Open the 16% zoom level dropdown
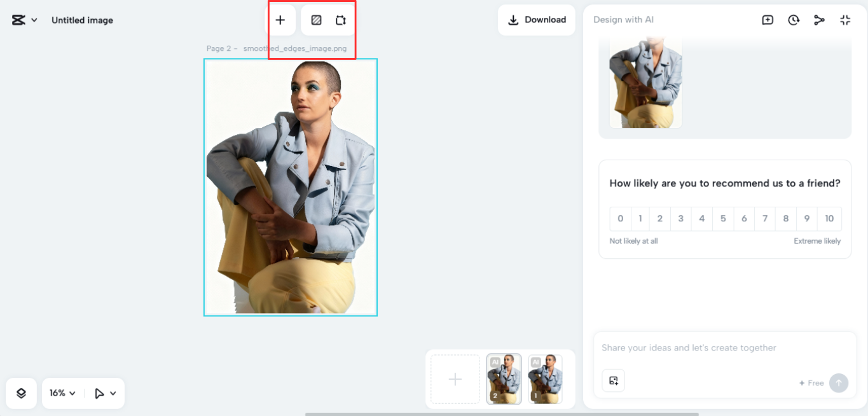This screenshot has width=868, height=416. pos(62,393)
